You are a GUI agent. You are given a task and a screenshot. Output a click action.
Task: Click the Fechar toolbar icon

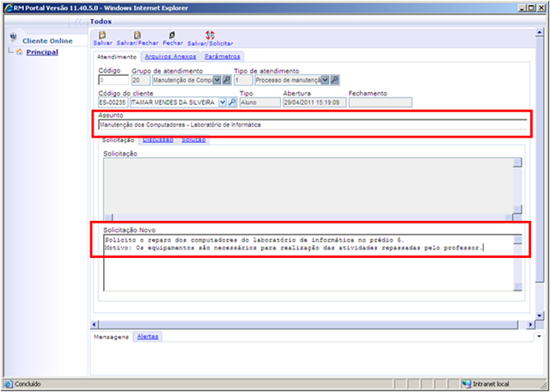click(x=172, y=35)
